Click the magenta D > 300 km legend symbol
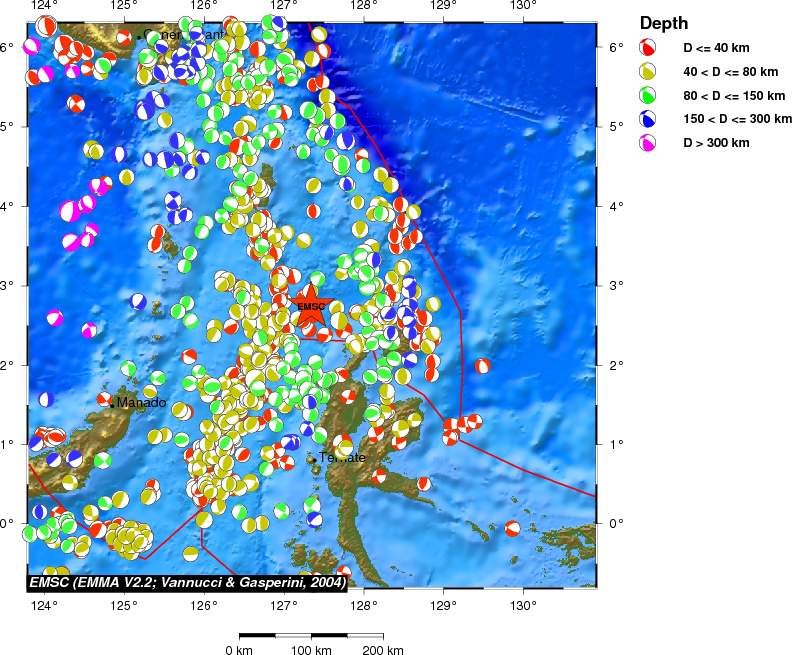 tap(648, 143)
